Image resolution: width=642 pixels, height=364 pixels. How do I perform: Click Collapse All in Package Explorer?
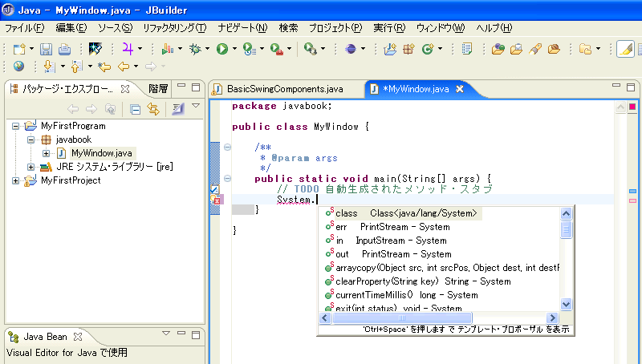[x=136, y=109]
